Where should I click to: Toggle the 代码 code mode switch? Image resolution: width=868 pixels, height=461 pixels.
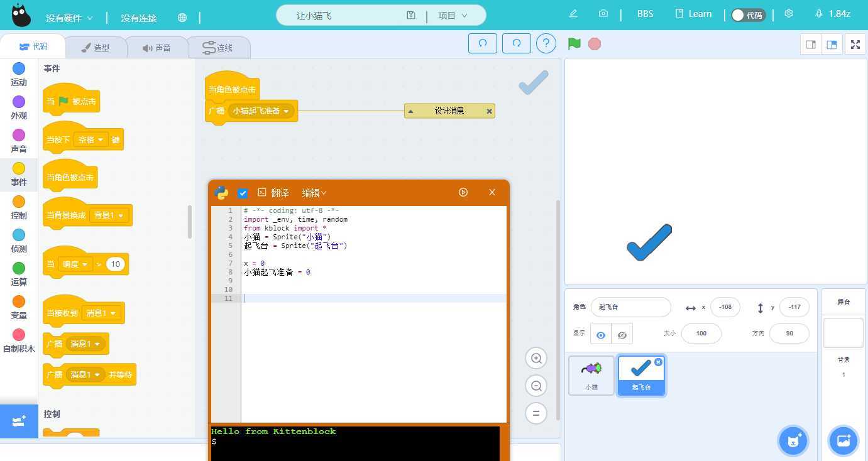click(748, 15)
